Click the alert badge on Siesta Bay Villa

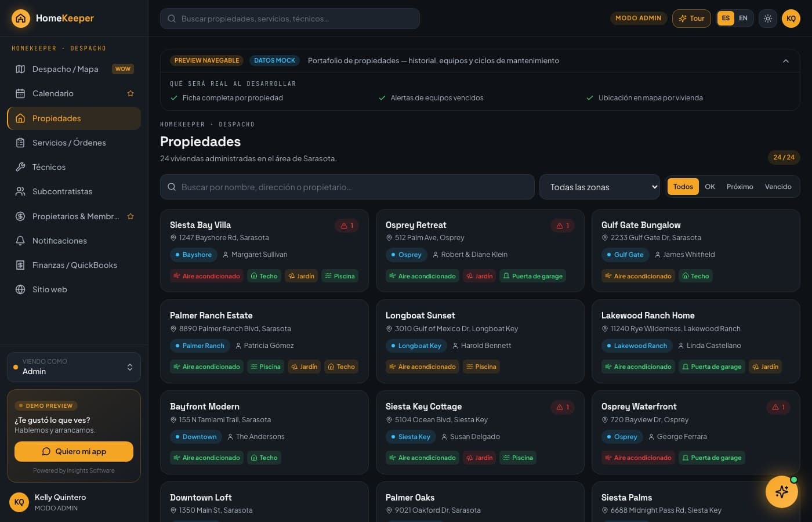point(347,226)
